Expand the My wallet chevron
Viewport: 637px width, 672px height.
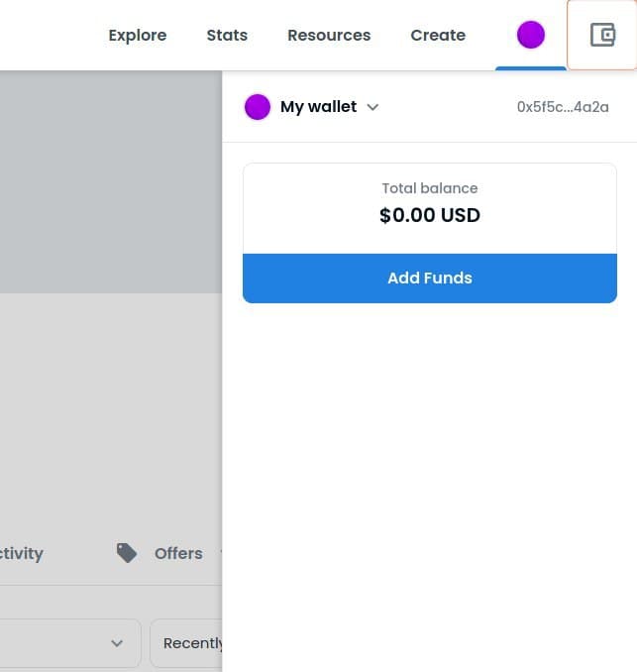(x=372, y=107)
